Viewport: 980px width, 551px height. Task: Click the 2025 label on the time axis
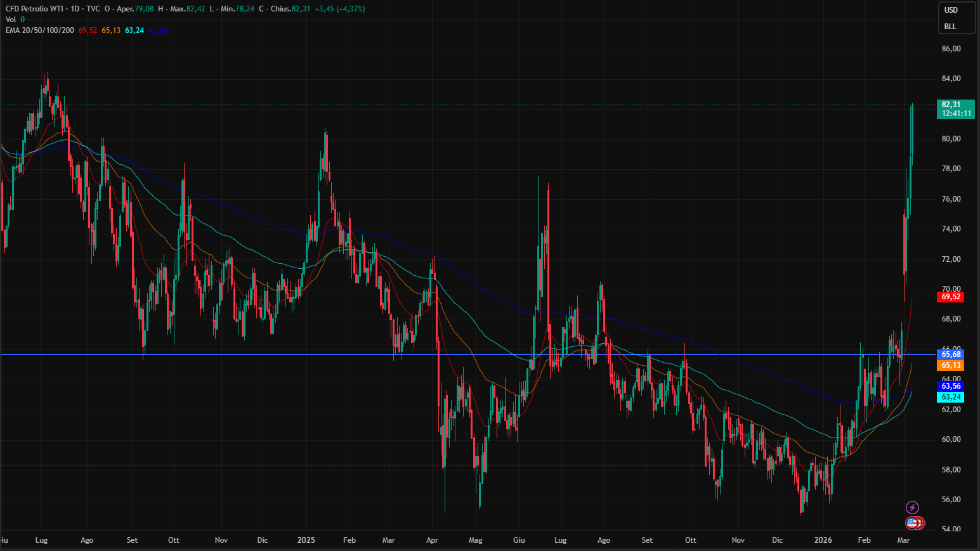tap(306, 540)
